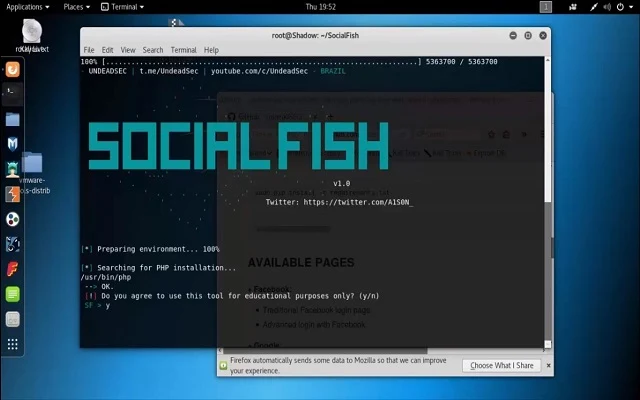Click the t.me/UndeadSec text

coord(169,71)
